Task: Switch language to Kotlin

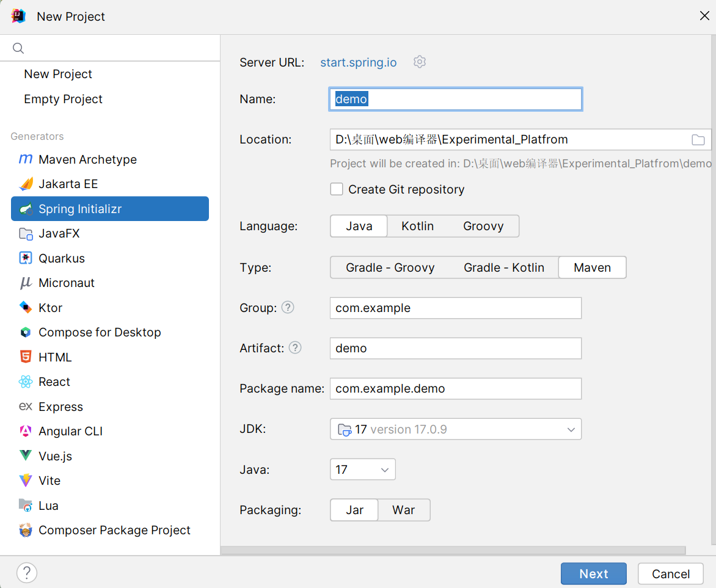Action: coord(417,226)
